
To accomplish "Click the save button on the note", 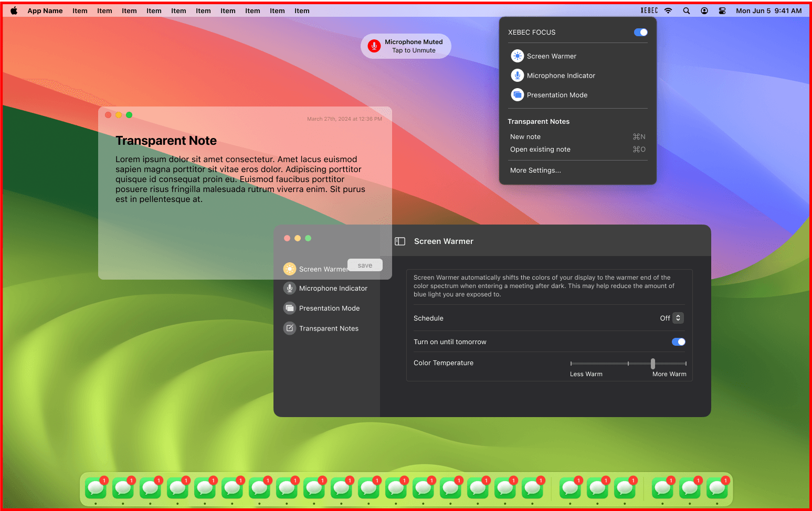I will tap(365, 265).
